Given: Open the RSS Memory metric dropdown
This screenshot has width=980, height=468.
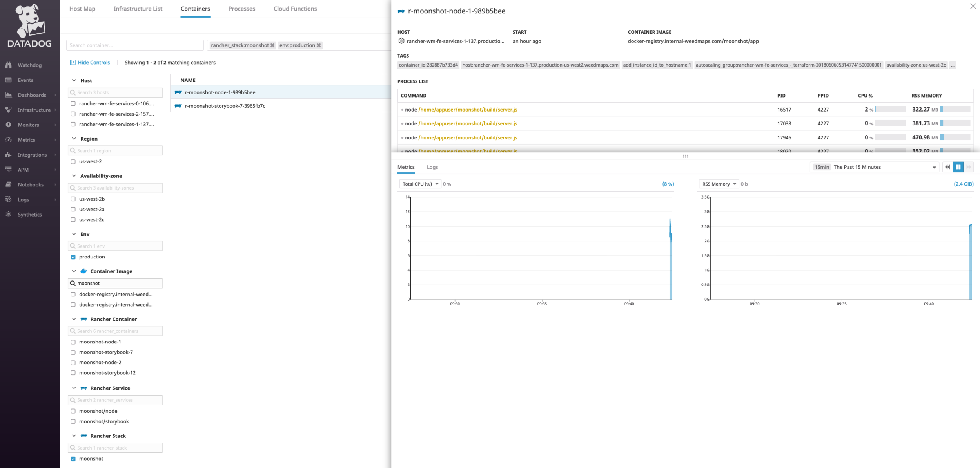Looking at the screenshot, I should click(719, 184).
